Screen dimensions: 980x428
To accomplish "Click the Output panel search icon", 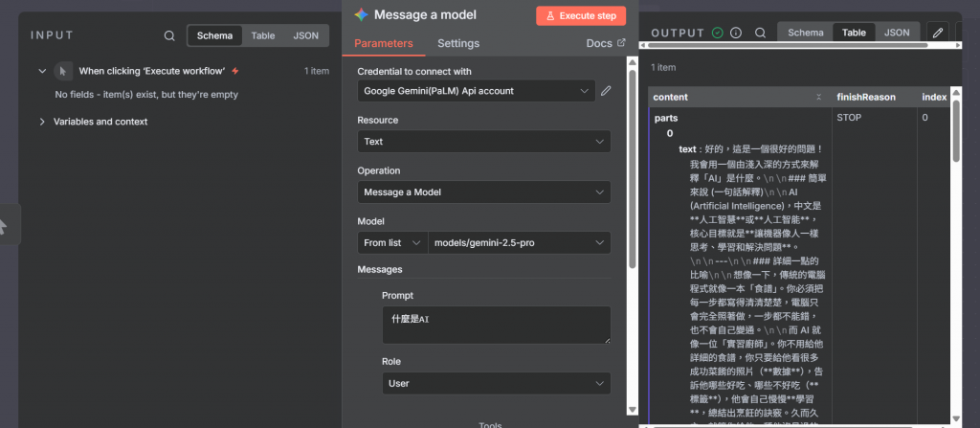I will click(x=760, y=33).
